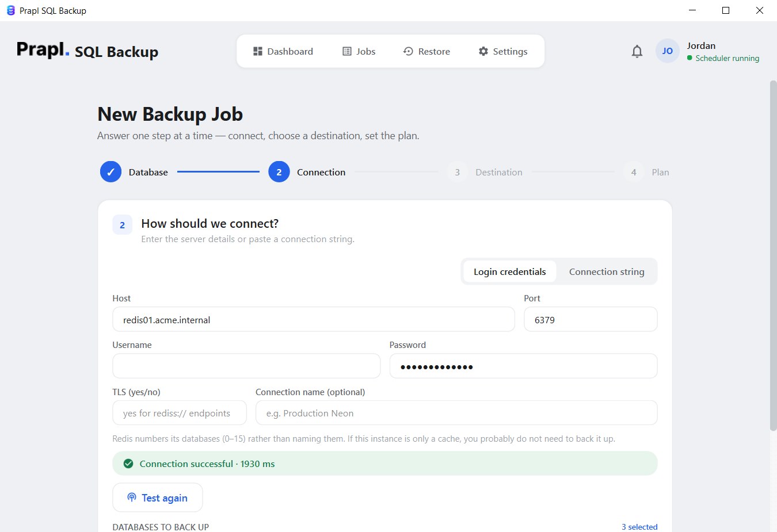This screenshot has height=532, width=777.
Task: Maximize the Prapl SQL Backup window
Action: click(x=726, y=10)
